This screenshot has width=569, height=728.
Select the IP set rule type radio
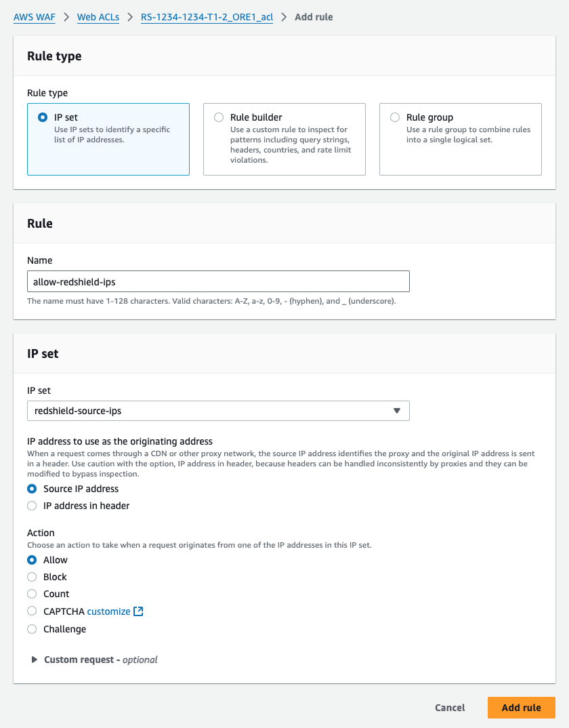click(43, 117)
